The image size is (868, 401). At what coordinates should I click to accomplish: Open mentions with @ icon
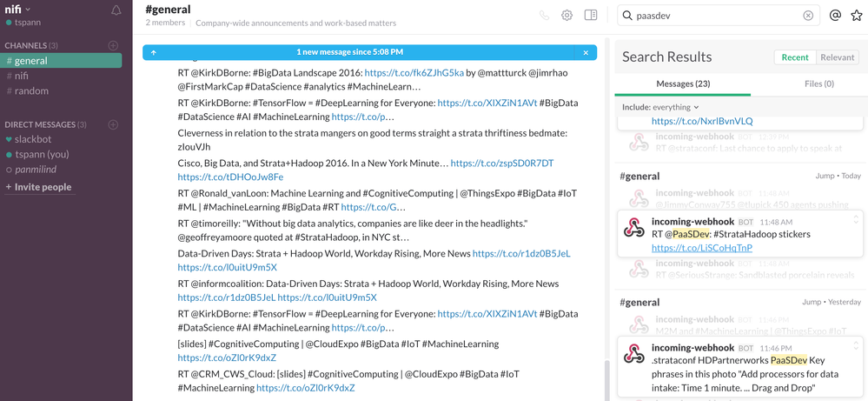835,16
